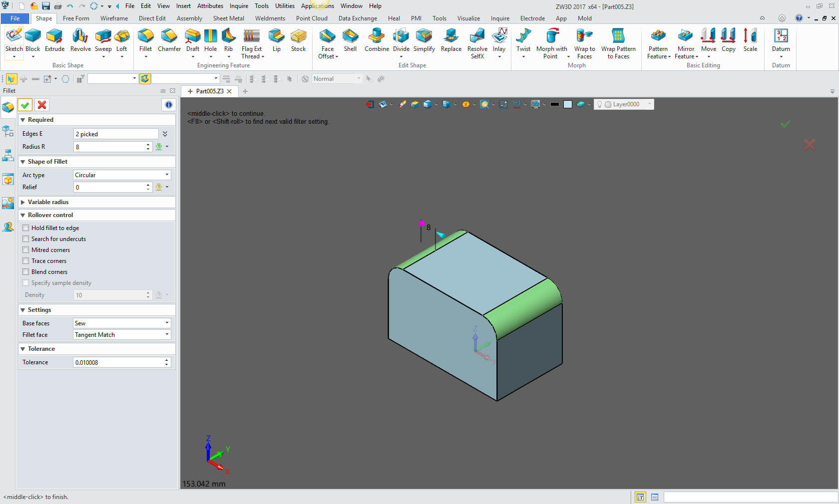Cancel fillet with red X button
The height and width of the screenshot is (504, 839).
tap(42, 105)
